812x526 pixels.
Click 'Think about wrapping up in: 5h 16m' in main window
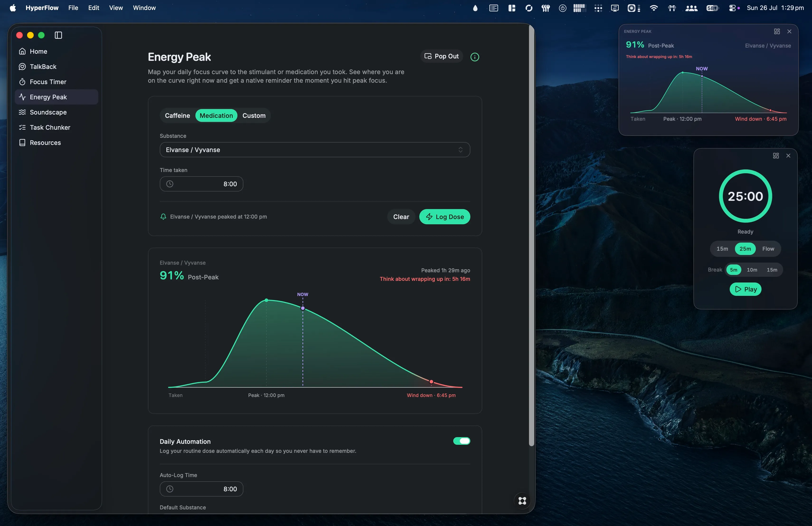pyautogui.click(x=425, y=279)
